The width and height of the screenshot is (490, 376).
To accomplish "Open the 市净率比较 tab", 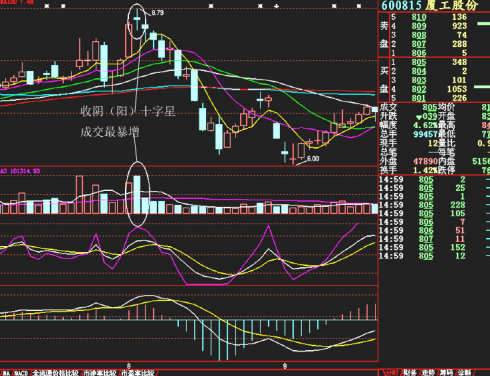I will click(x=100, y=373).
